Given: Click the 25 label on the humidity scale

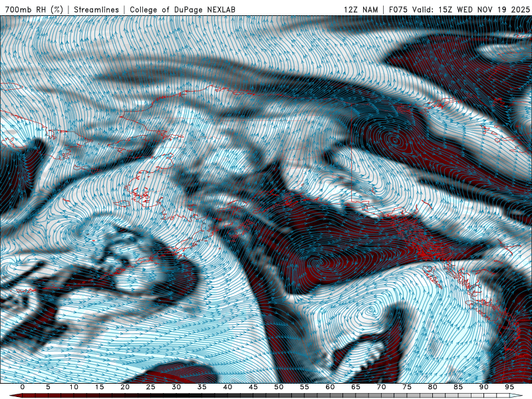Looking at the screenshot, I should tap(151, 387).
